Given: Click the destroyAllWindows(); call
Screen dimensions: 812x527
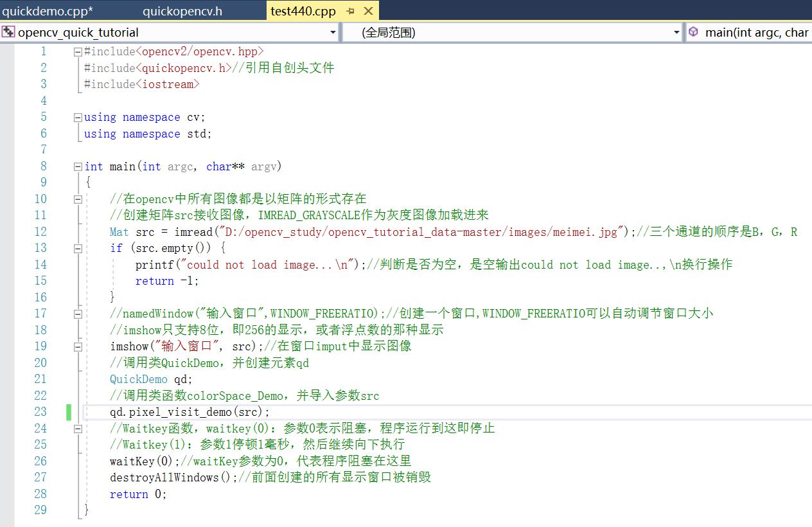Looking at the screenshot, I should (x=174, y=478).
